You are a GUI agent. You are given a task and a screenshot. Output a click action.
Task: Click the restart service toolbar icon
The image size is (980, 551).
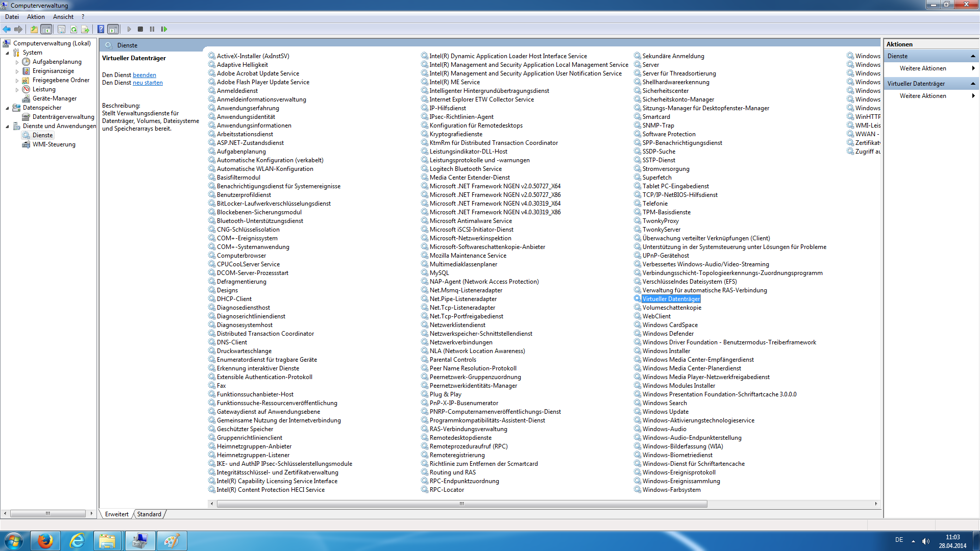tap(164, 29)
